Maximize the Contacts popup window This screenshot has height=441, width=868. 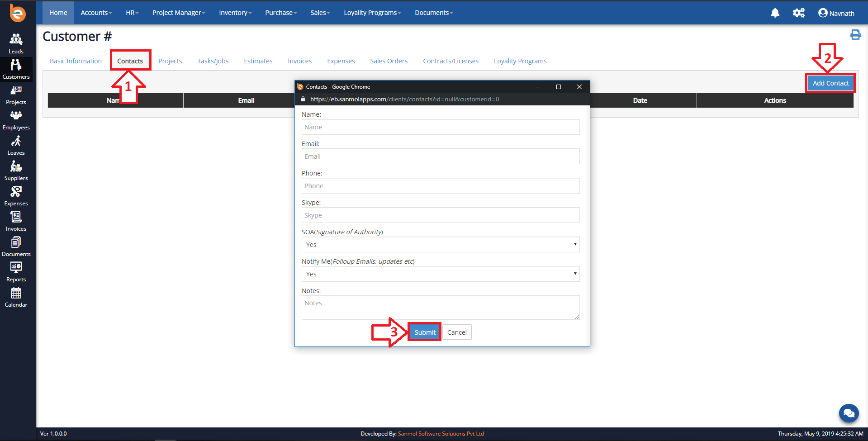tap(559, 87)
